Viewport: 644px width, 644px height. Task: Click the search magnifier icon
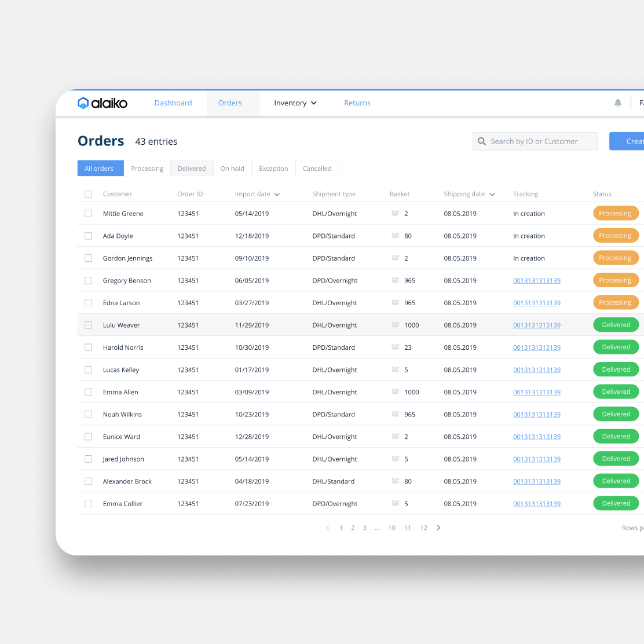[482, 141]
